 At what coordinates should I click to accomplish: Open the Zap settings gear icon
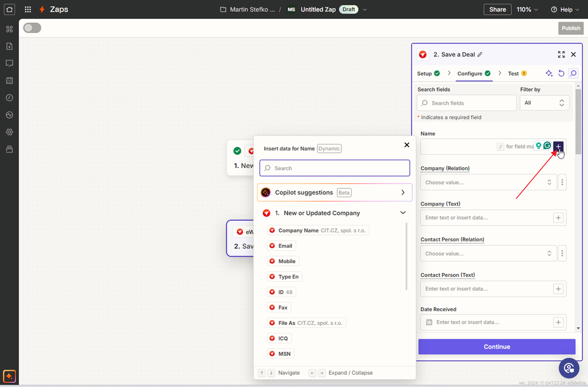(9, 132)
